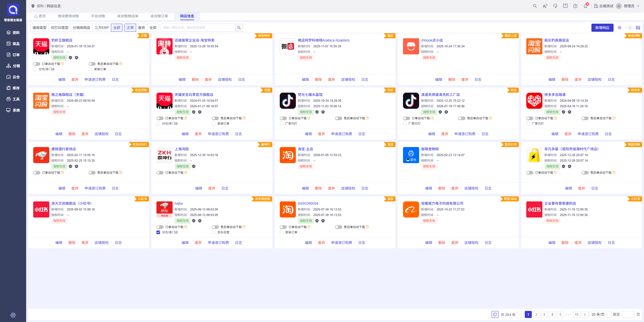This screenshot has width=644, height=322.
Task: Switch to 未对账物流单 tab
Action: (128, 16)
